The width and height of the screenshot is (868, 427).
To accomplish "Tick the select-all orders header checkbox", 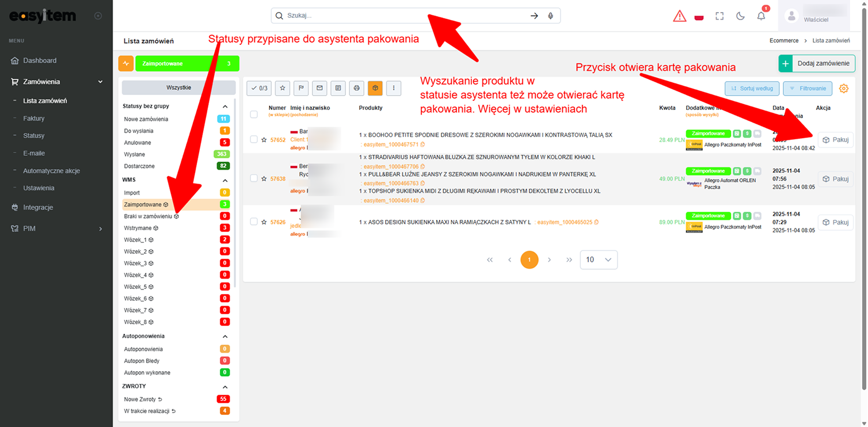I will point(254,115).
